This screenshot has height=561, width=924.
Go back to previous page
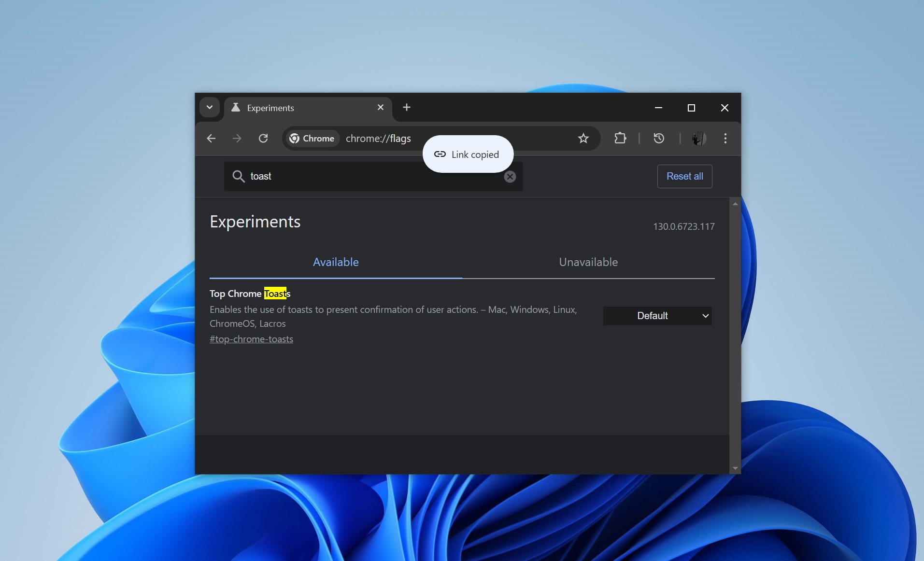coord(211,139)
